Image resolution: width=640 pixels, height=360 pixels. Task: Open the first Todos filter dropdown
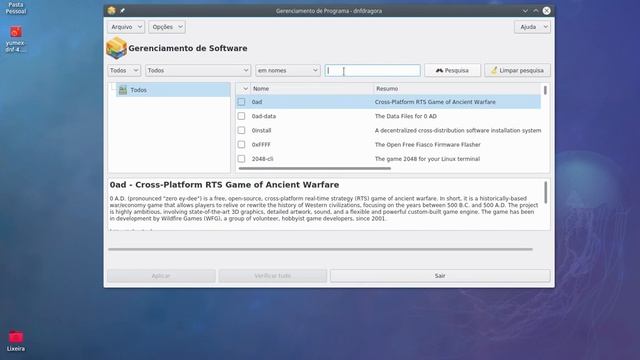[x=124, y=70]
